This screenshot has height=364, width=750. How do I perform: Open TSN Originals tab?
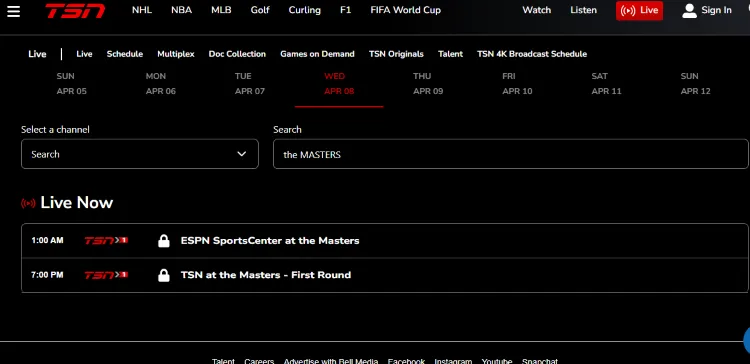coord(396,54)
